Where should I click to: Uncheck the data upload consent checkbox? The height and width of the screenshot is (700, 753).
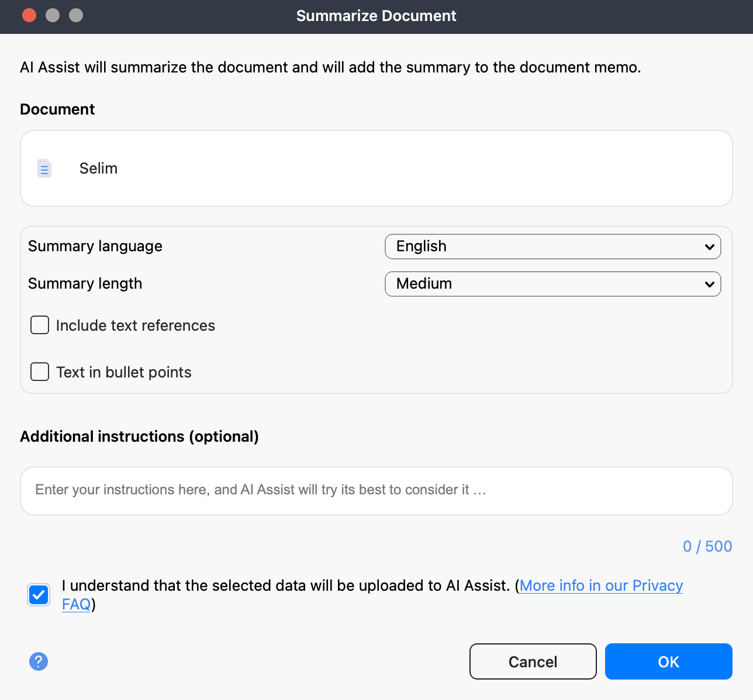click(x=39, y=595)
